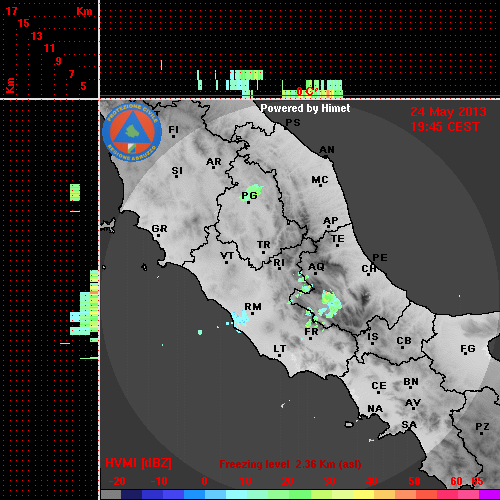Click the 'Powered by Himet' text
500x500 pixels.
pos(305,108)
